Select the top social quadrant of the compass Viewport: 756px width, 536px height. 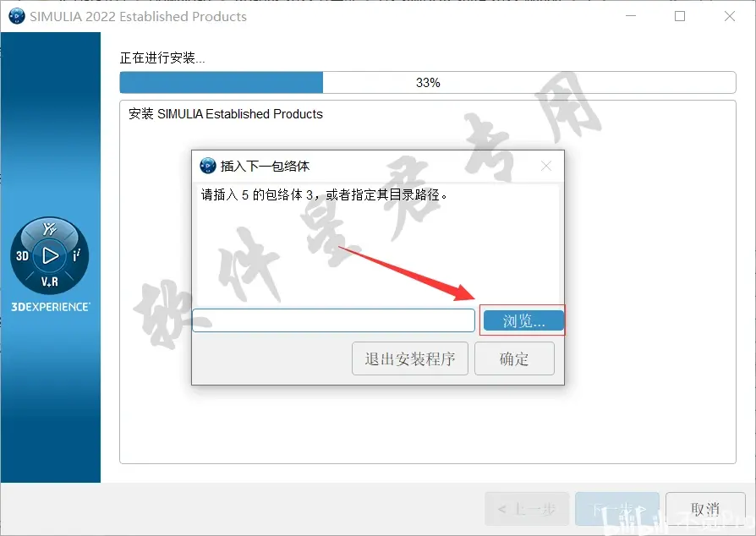coord(49,228)
